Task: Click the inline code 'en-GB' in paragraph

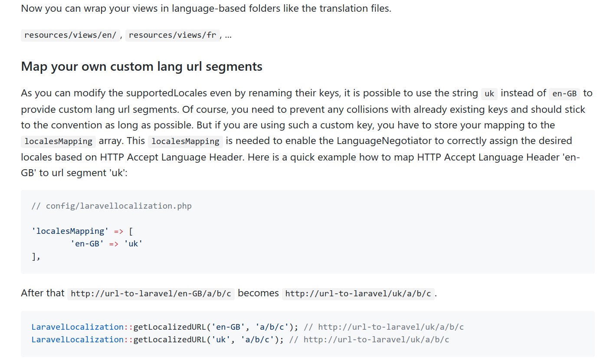Action: (x=564, y=94)
